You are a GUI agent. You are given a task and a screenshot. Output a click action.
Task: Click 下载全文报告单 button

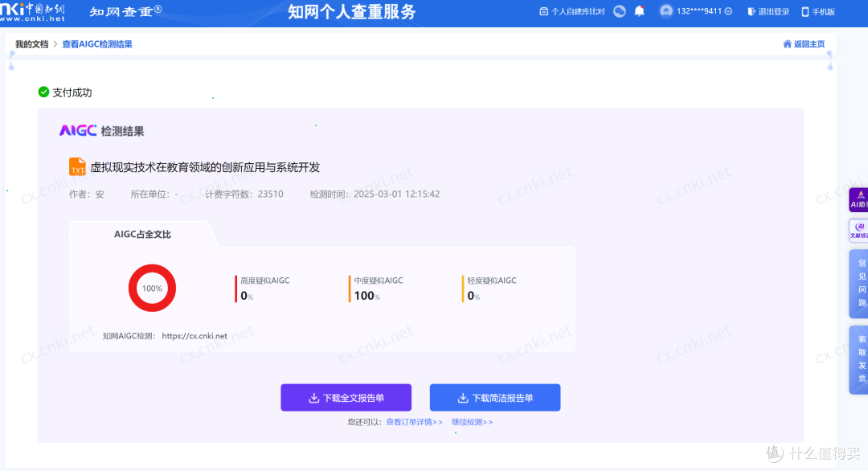coord(346,397)
